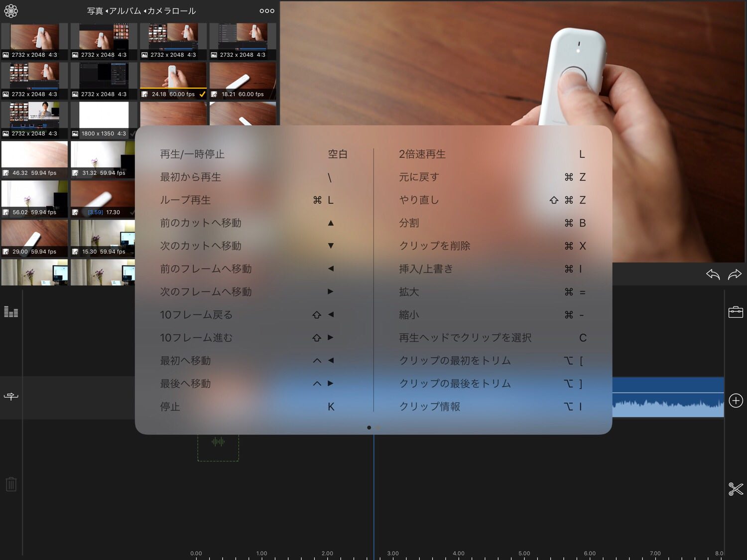Switch to the second shortcuts page dot
Viewport: 747px width, 560px height.
tap(378, 427)
